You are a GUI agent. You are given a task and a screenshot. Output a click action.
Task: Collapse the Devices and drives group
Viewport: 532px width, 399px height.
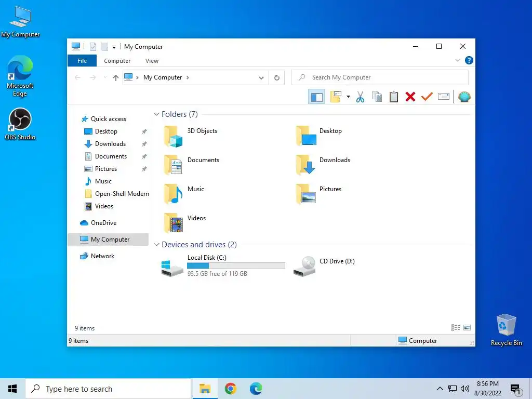pyautogui.click(x=156, y=245)
